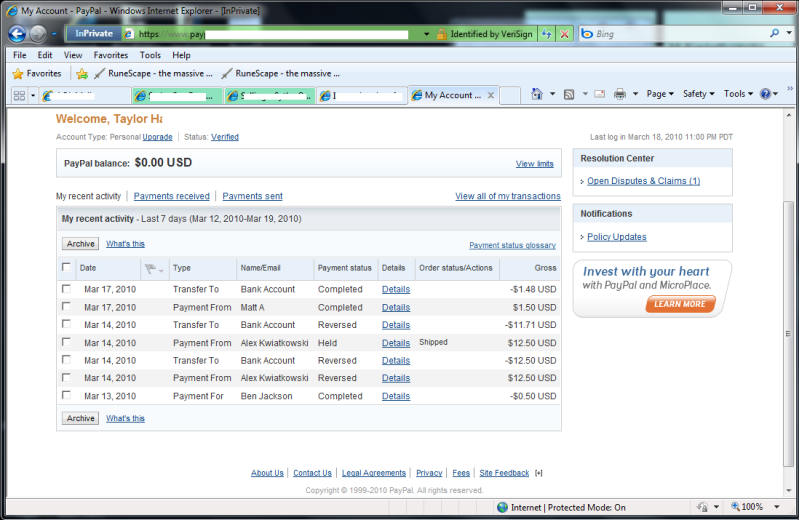Click the InPrivate indicator in address bar

pos(94,34)
